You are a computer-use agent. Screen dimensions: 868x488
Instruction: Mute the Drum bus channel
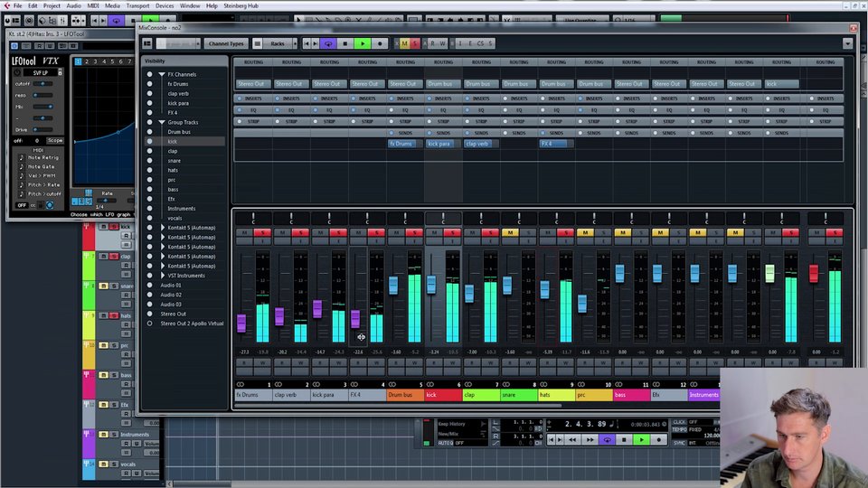(396, 233)
